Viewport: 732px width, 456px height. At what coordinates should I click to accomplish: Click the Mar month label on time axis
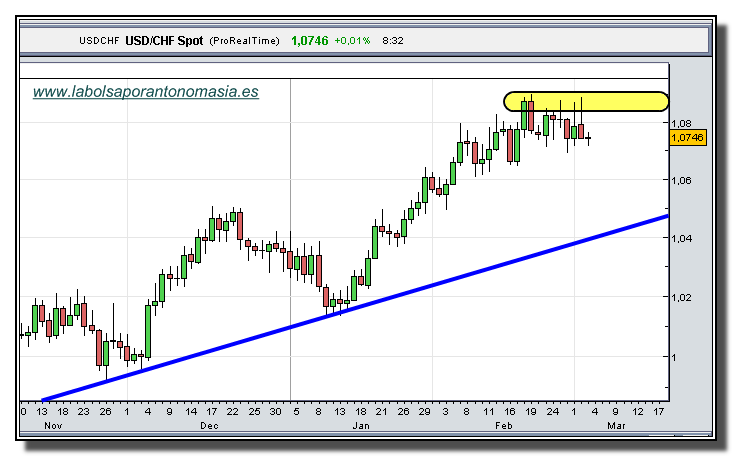(x=616, y=425)
